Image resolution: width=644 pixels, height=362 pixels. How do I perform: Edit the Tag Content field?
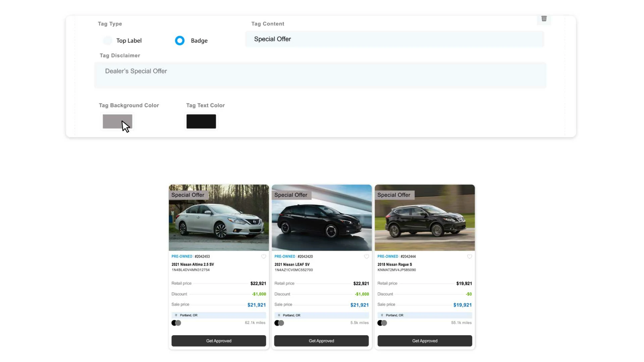click(x=394, y=39)
